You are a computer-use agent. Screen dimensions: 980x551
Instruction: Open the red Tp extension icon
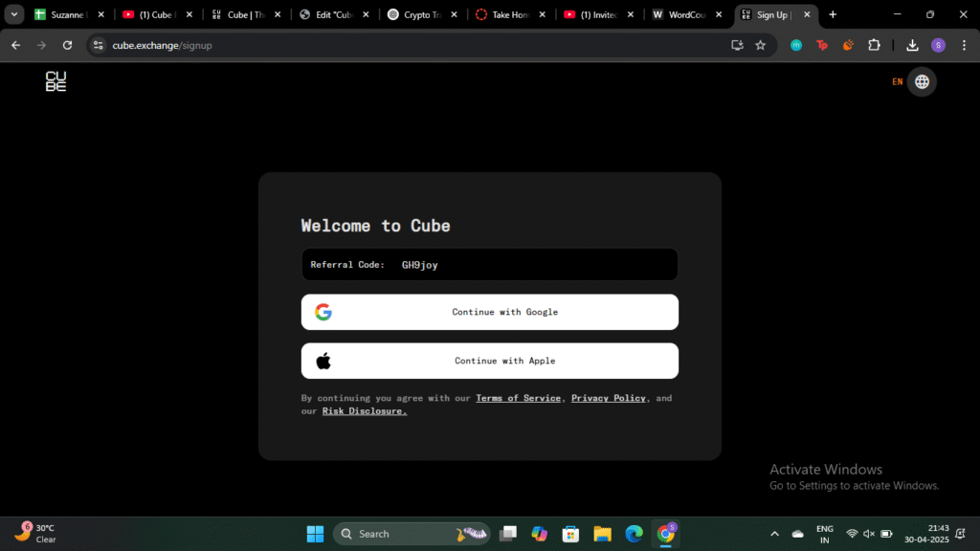click(822, 45)
